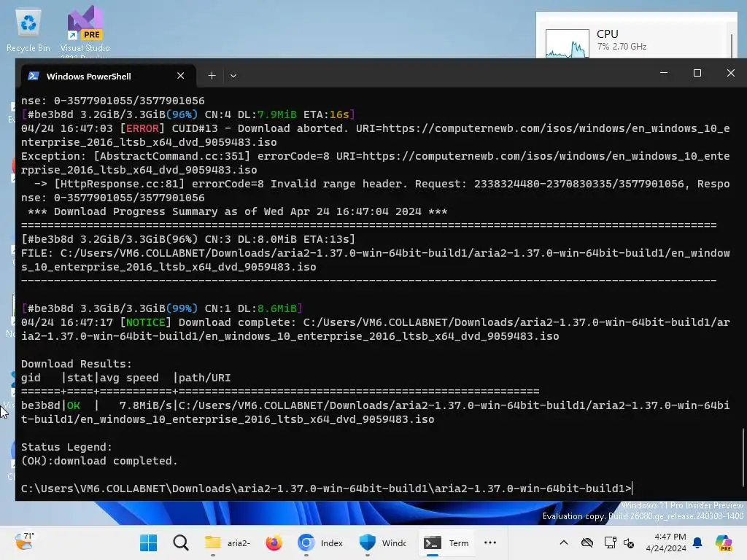Screen dimensions: 747x560
Task: Minimize the PowerShell terminal window
Action: 664,73
